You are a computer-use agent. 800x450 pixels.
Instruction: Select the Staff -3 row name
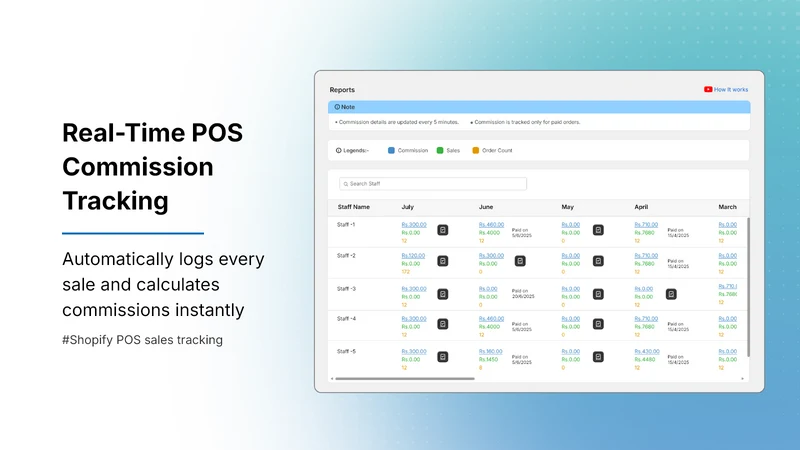pos(346,289)
